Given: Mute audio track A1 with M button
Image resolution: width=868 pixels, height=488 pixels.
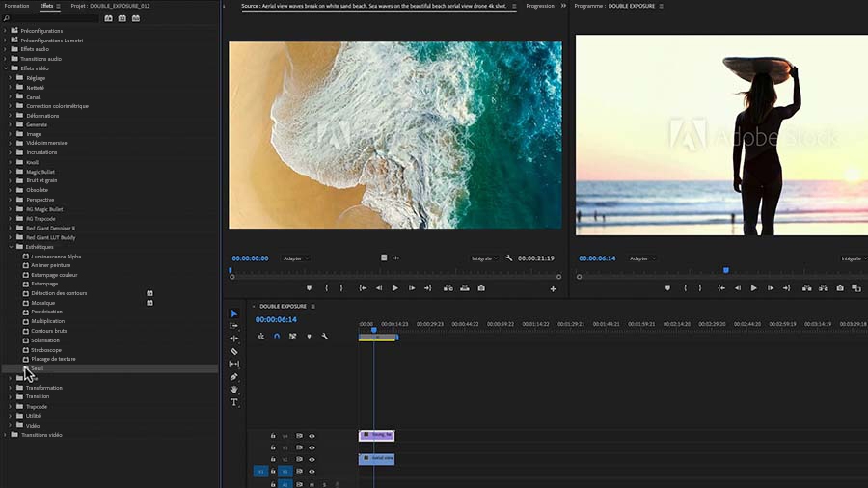Looking at the screenshot, I should (312, 484).
